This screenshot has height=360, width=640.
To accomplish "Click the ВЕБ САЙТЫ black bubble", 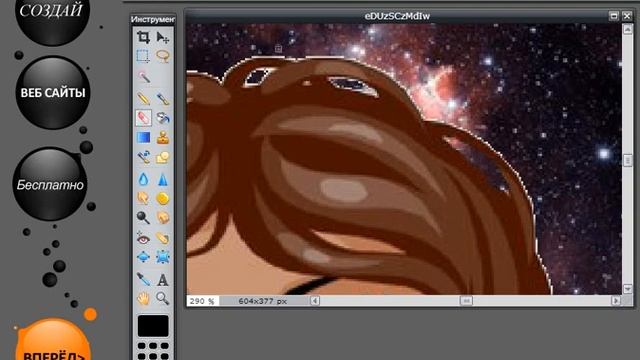I will tap(53, 93).
